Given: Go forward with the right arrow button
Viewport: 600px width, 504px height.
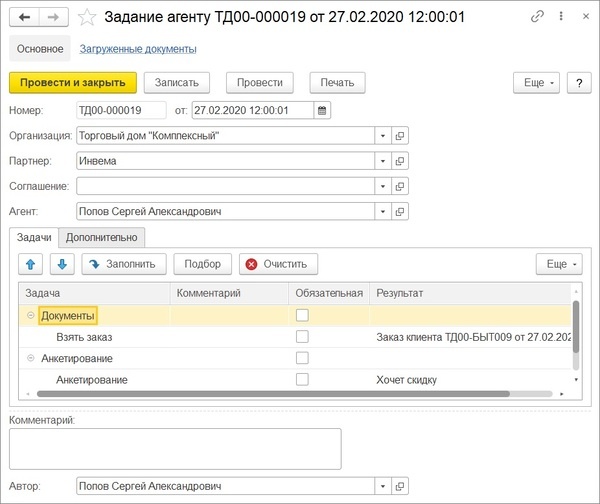Looking at the screenshot, I should coord(54,17).
